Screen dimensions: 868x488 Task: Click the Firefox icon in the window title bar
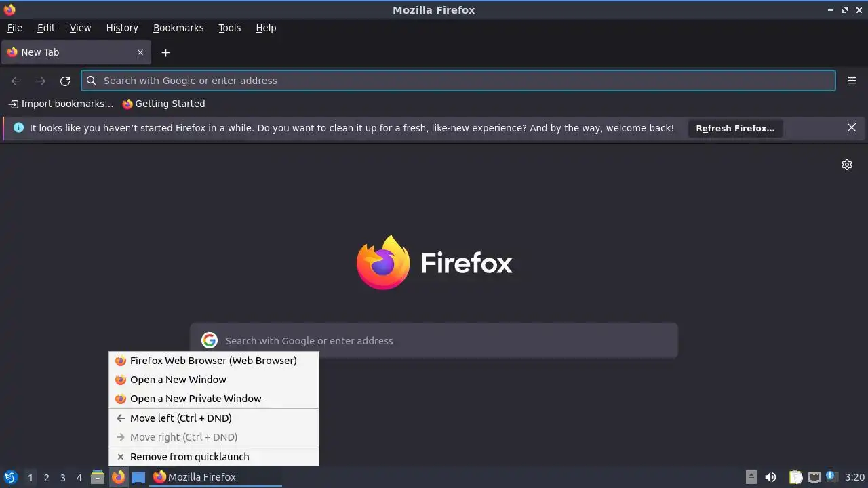(9, 9)
